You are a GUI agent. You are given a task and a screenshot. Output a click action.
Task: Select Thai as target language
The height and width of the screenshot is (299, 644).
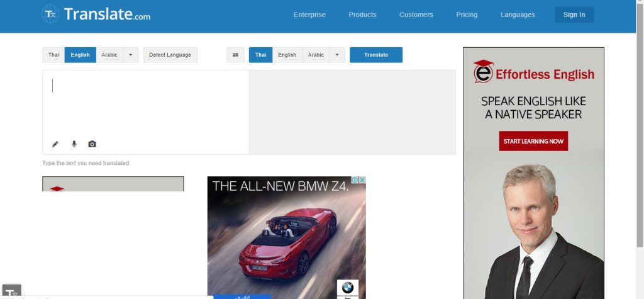[x=261, y=55]
